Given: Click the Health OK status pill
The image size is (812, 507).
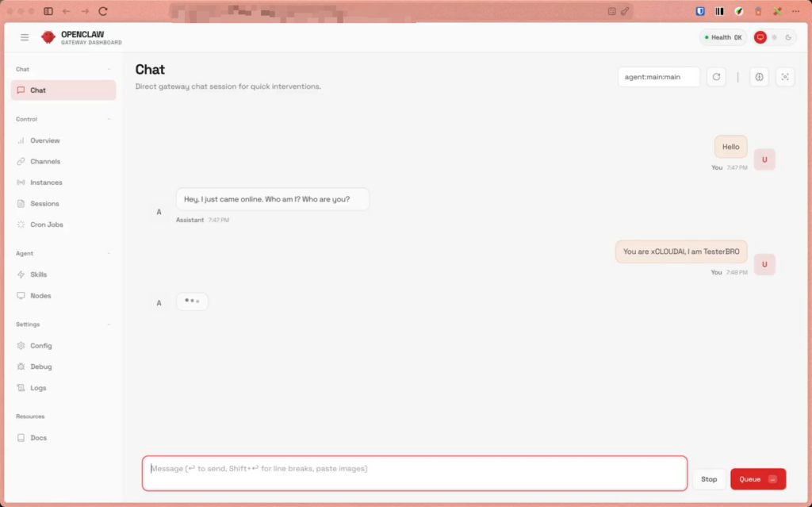Looking at the screenshot, I should (x=723, y=37).
